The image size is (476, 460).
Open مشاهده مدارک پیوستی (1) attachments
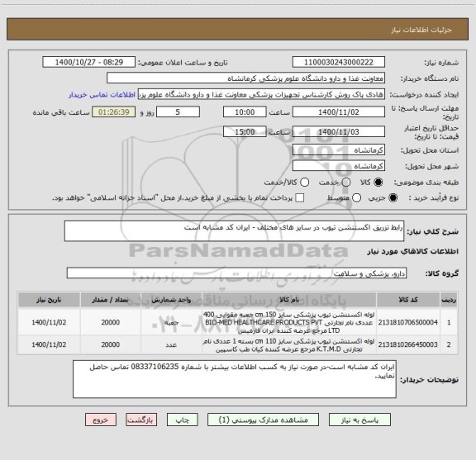click(263, 420)
